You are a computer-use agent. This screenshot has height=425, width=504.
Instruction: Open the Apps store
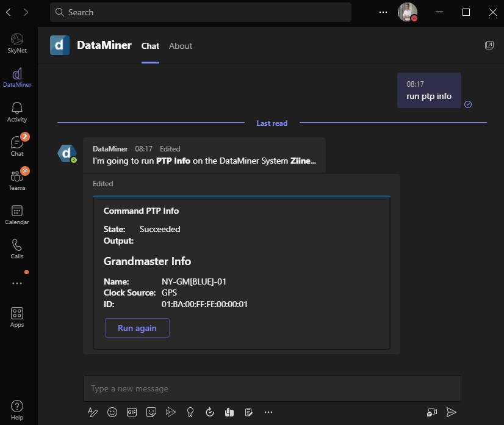[x=17, y=317]
